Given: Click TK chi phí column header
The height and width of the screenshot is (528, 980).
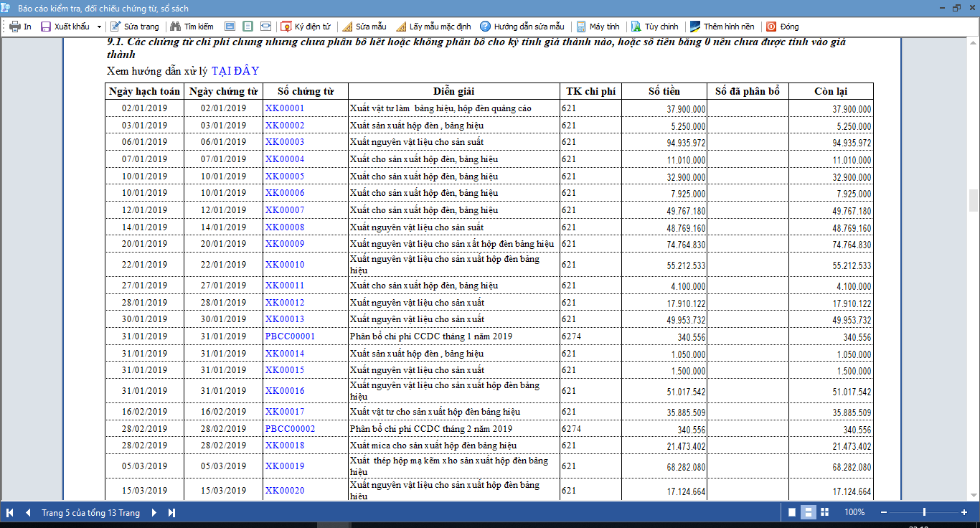Looking at the screenshot, I should click(590, 91).
